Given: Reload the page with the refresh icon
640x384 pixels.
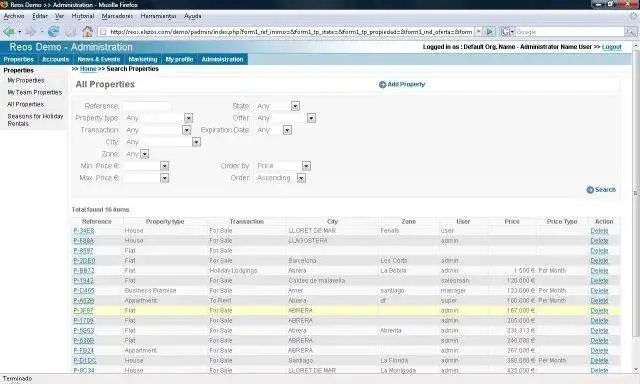Looking at the screenshot, I should point(53,31).
